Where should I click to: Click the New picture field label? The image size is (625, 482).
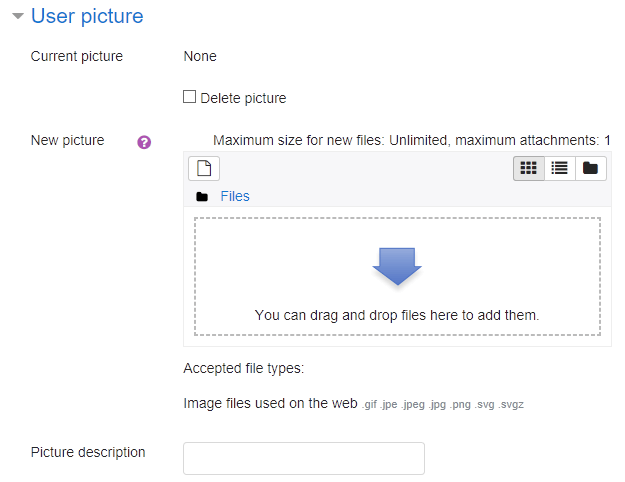point(67,140)
